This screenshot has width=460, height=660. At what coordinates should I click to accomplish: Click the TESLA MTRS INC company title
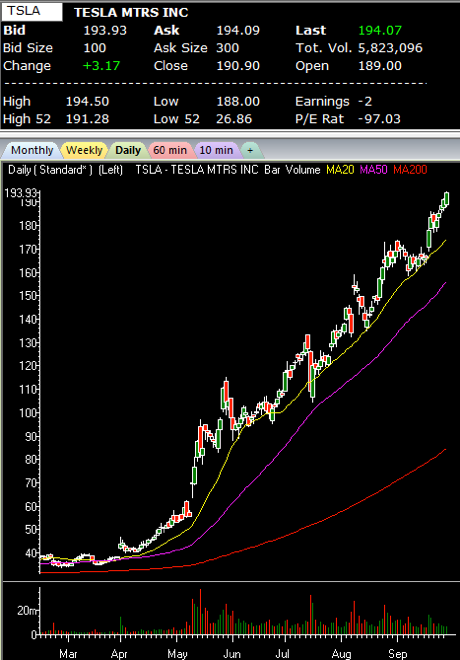(131, 13)
